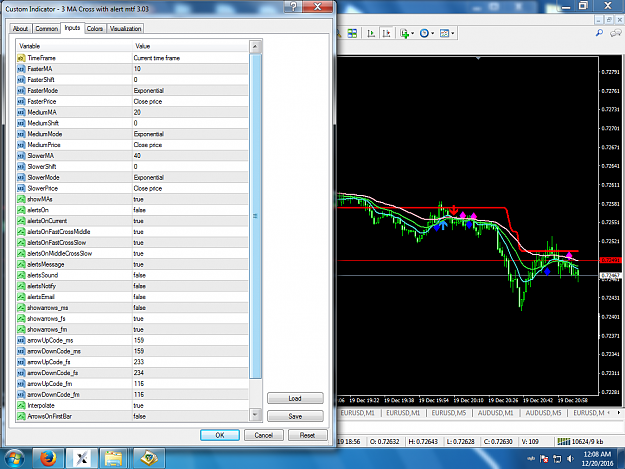Click the icon beside the Interpolate variable
The height and width of the screenshot is (469, 625).
tap(22, 406)
